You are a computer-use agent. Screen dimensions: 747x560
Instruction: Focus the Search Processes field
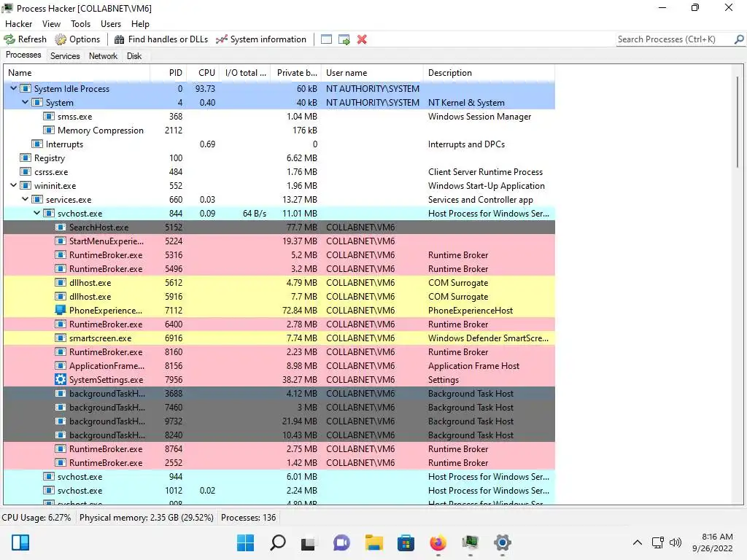674,39
